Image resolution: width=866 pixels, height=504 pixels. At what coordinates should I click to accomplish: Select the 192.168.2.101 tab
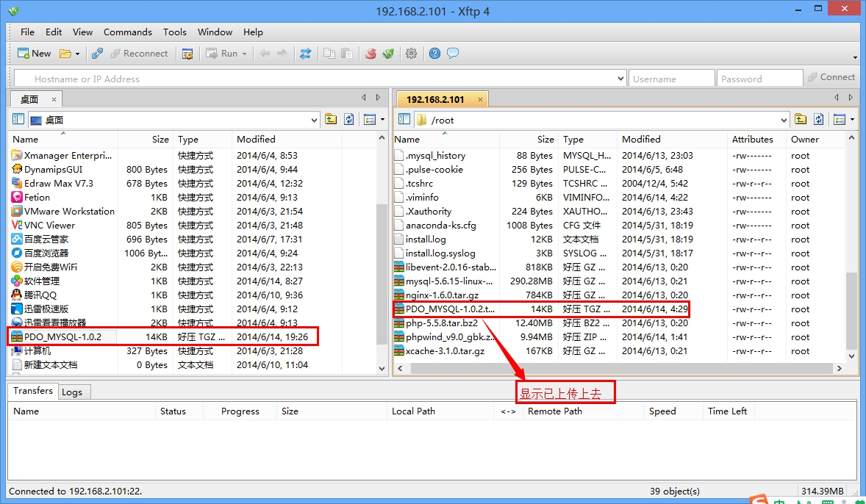tap(435, 100)
